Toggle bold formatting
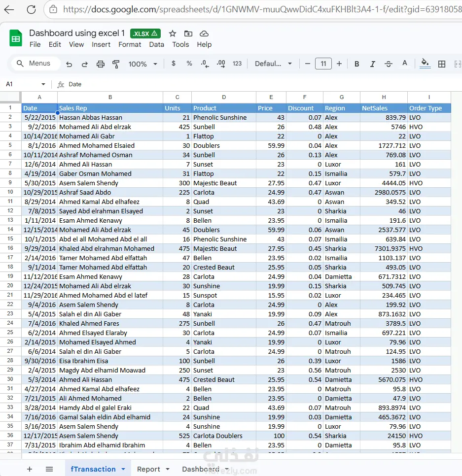The height and width of the screenshot is (476, 462). click(357, 64)
